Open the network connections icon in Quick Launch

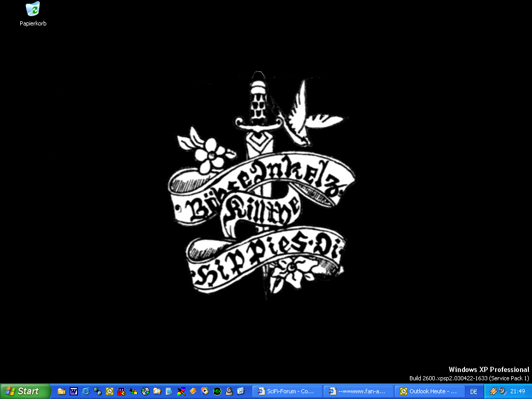point(98,391)
